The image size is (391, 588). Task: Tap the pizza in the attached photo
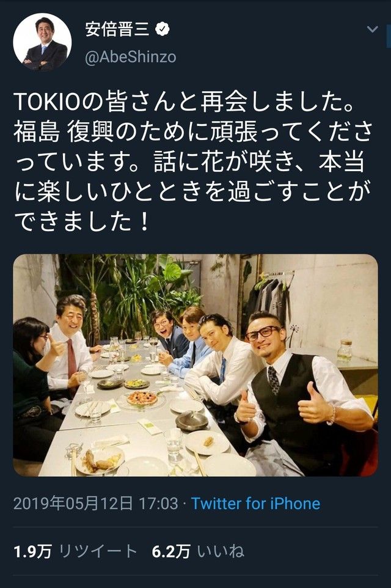[x=142, y=398]
